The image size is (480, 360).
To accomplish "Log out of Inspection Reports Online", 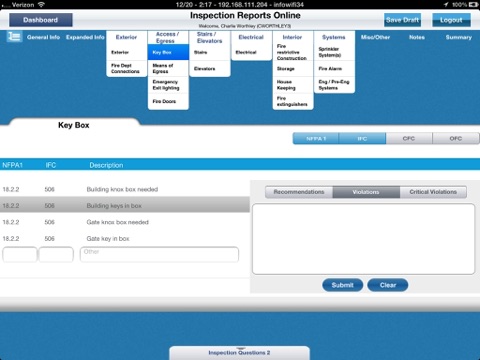I will click(x=451, y=20).
